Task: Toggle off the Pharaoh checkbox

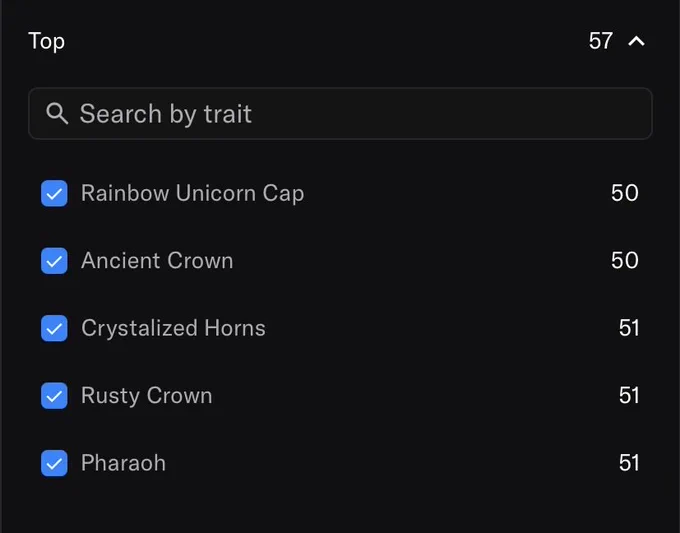Action: pos(54,463)
